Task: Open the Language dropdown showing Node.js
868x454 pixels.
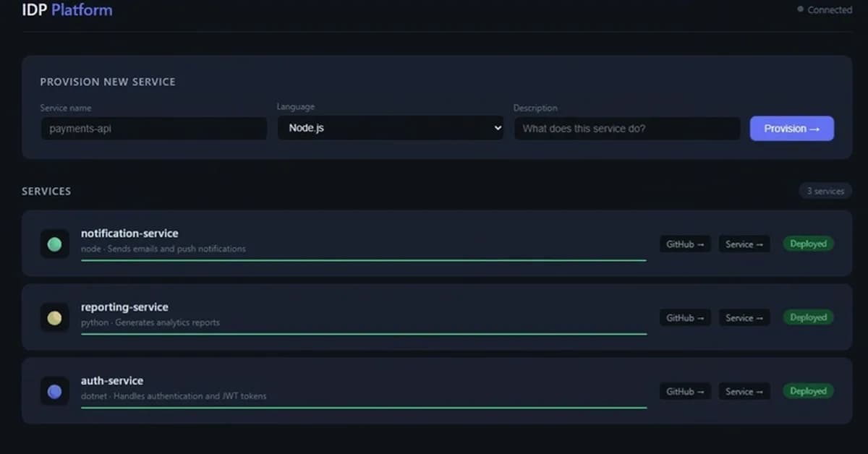Action: [391, 128]
